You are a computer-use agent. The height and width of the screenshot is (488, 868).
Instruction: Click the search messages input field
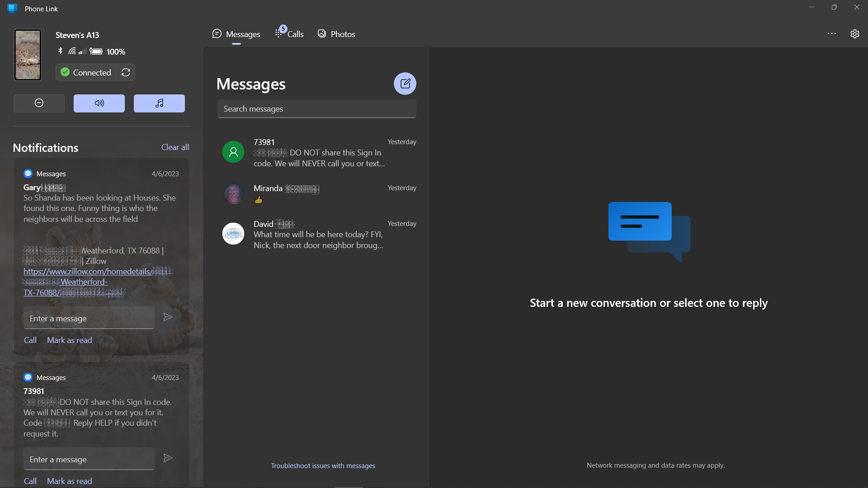click(x=316, y=108)
